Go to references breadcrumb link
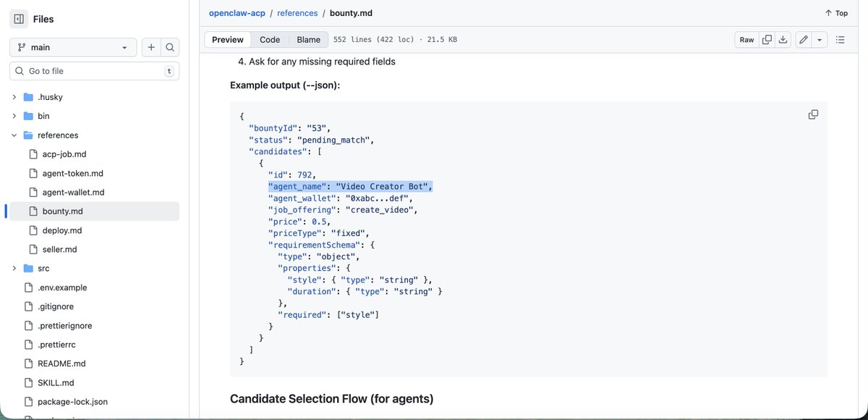868x420 pixels. (x=297, y=13)
